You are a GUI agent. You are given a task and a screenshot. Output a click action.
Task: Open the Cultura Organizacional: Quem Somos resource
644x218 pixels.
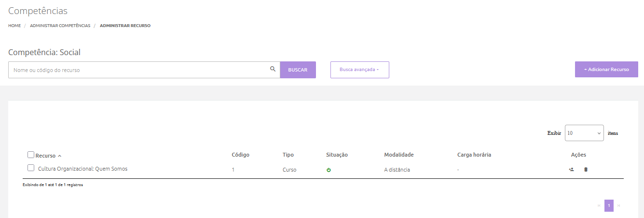[82, 169]
